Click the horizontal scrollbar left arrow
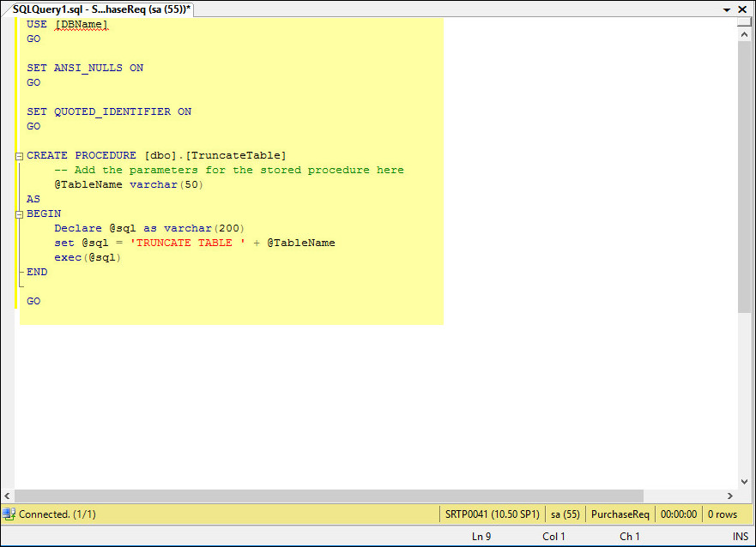Viewport: 756px width, 547px height. click(7, 496)
